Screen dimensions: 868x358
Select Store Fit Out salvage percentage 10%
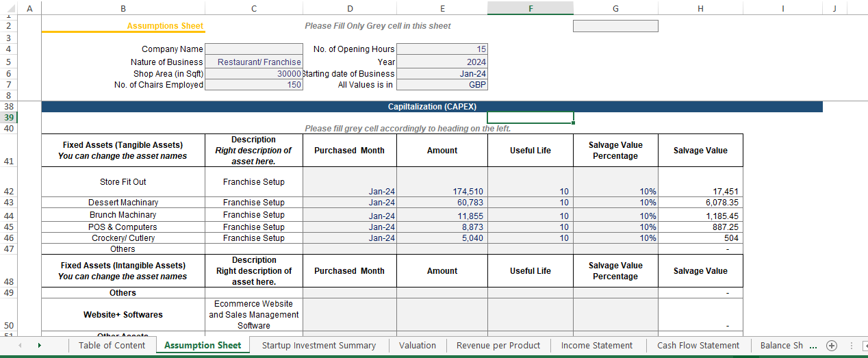615,182
